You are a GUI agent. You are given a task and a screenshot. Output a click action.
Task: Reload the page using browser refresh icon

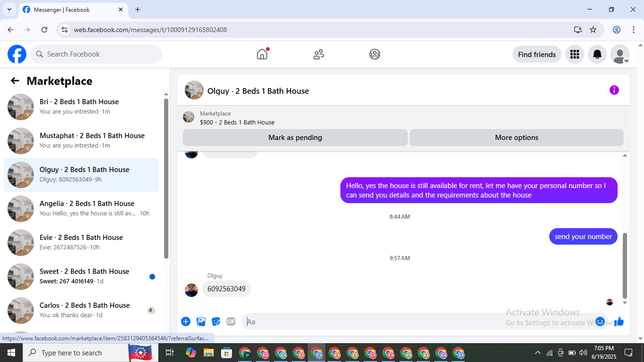pos(44,30)
